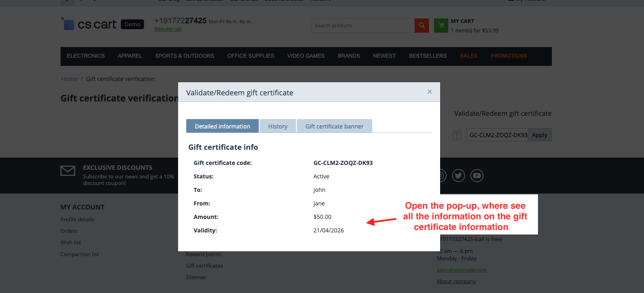Open the sales@example.com email link

click(462, 270)
